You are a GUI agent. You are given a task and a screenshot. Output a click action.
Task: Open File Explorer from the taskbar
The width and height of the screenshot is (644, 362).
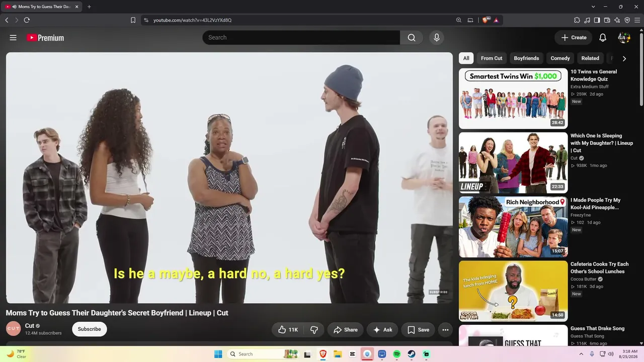click(338, 354)
